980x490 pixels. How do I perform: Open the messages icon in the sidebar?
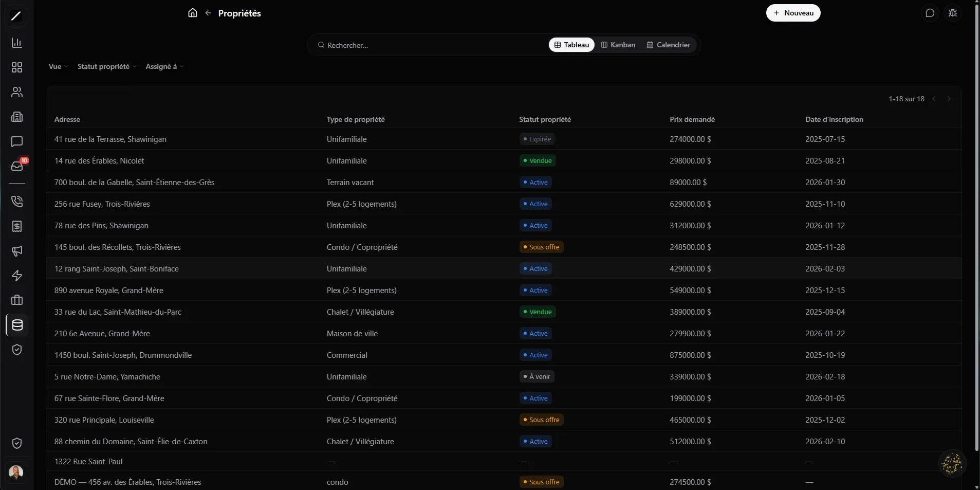(x=17, y=141)
